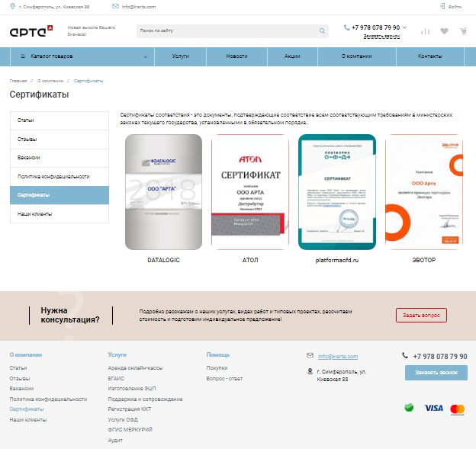476x449 pixels.
Task: Expand the phone number dropdown chevron
Action: (x=404, y=27)
